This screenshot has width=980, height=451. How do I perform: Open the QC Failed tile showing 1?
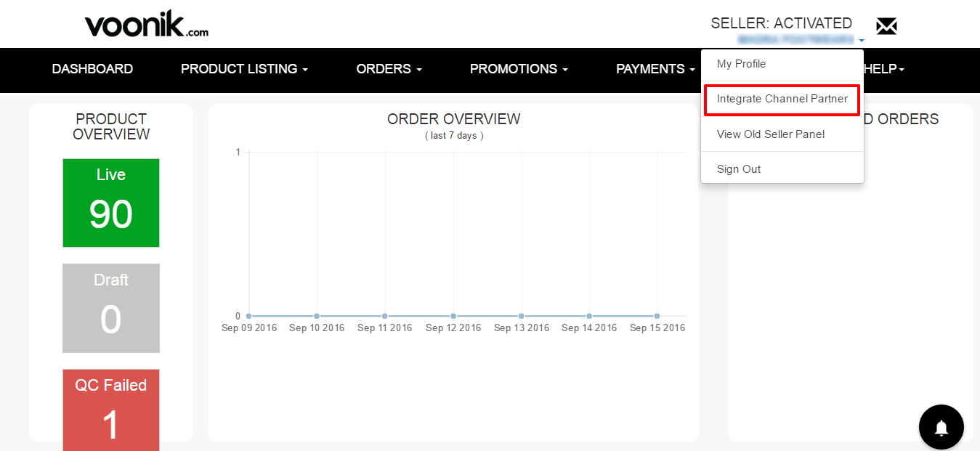click(x=111, y=410)
